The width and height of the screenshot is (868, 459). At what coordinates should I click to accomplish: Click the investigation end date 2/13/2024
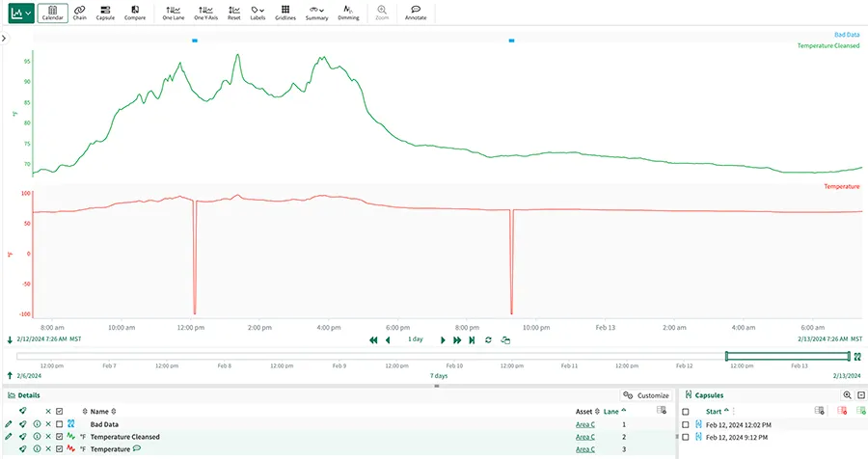pos(847,375)
